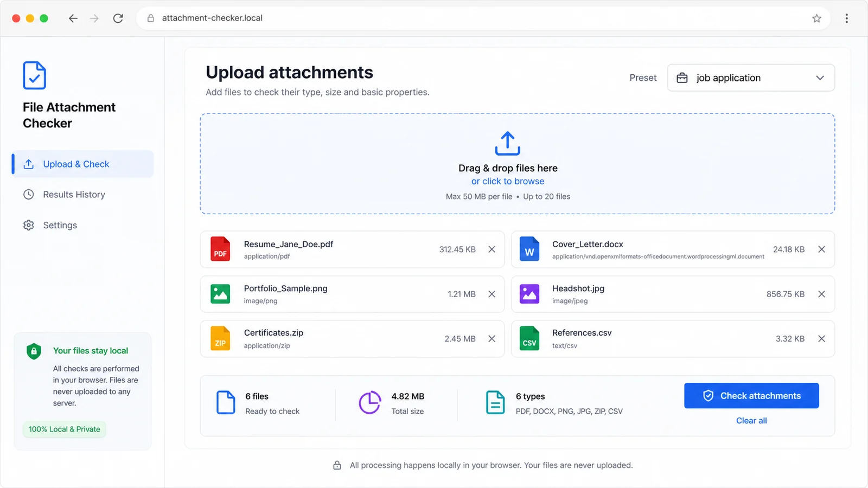
Task: Click the file icon beside 6 files
Action: (x=226, y=402)
